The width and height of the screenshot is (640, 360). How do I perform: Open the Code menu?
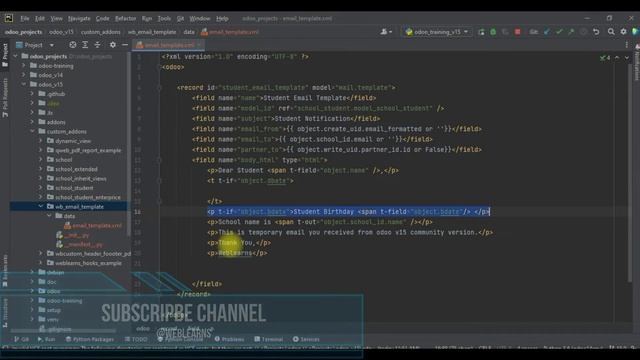coord(102,18)
